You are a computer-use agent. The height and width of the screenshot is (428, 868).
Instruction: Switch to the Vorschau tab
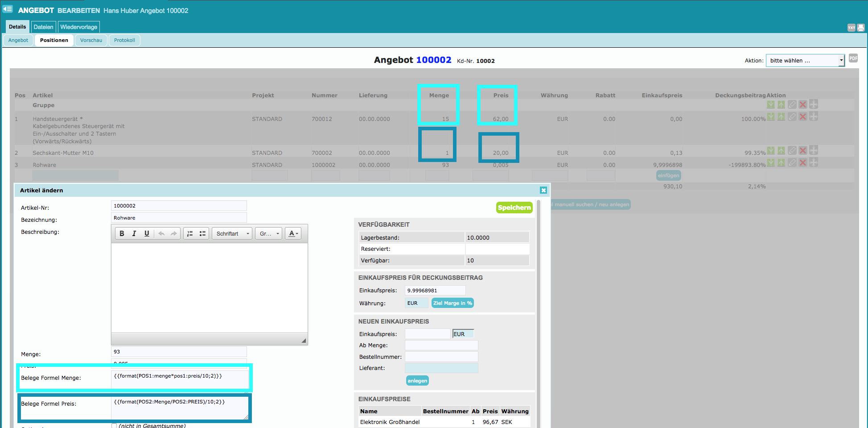(91, 40)
